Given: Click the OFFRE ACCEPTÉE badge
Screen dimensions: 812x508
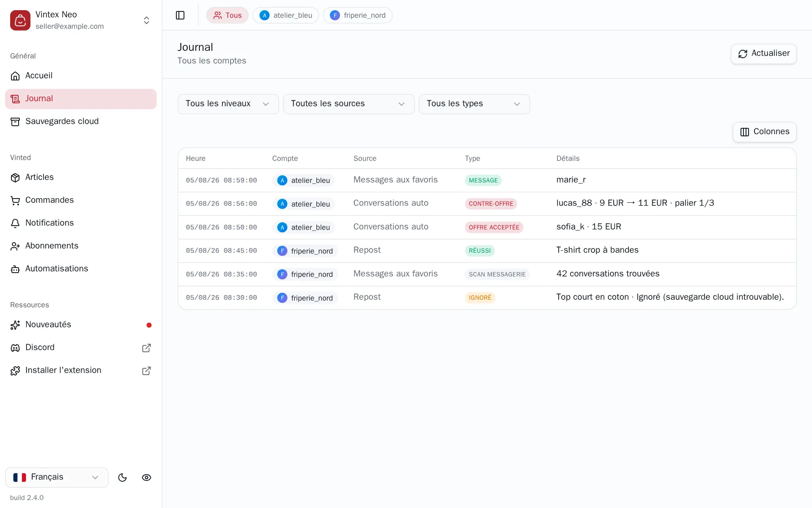Looking at the screenshot, I should click(494, 227).
